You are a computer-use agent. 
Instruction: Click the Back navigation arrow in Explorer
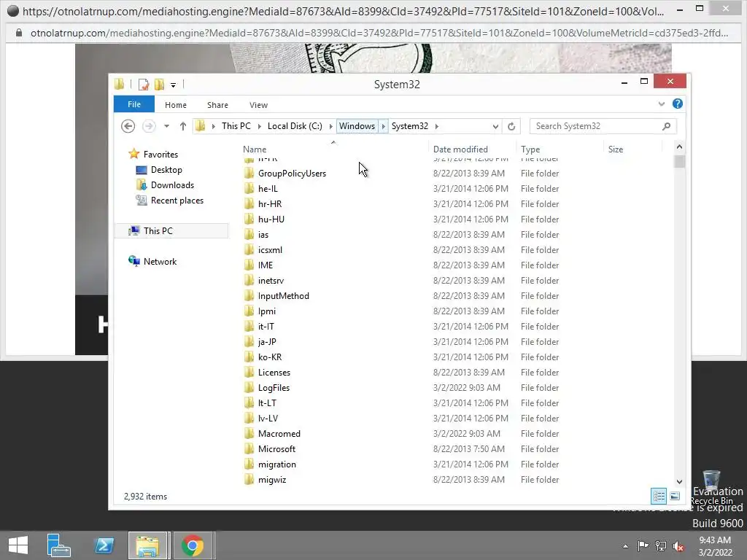pos(128,126)
